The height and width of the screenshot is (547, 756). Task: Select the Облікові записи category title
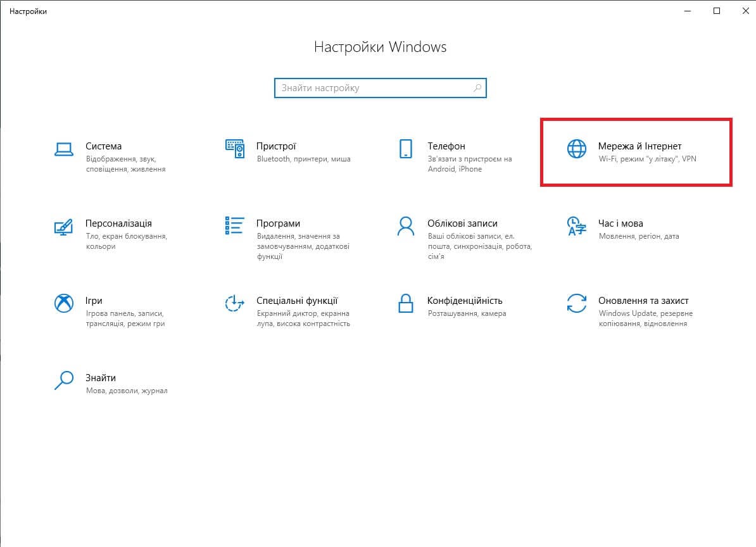[x=462, y=223]
